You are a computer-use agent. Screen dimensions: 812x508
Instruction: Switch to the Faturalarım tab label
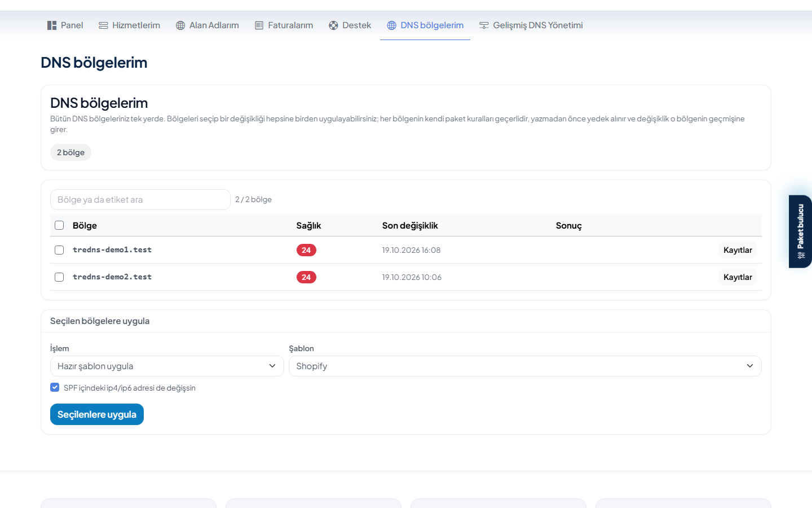pos(290,25)
